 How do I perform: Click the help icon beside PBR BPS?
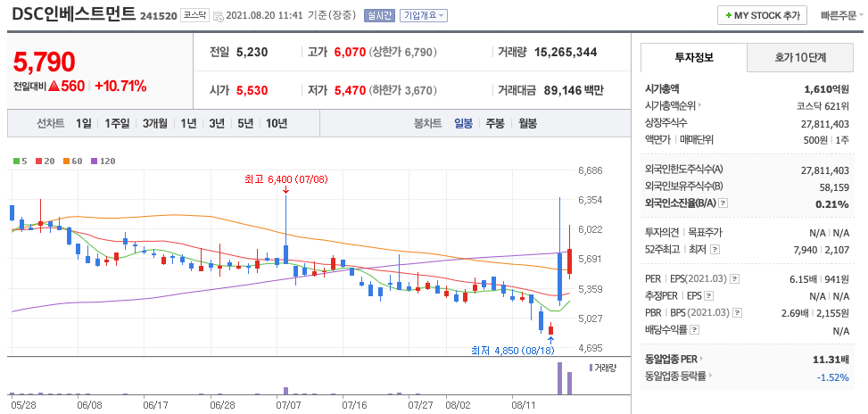(x=737, y=312)
